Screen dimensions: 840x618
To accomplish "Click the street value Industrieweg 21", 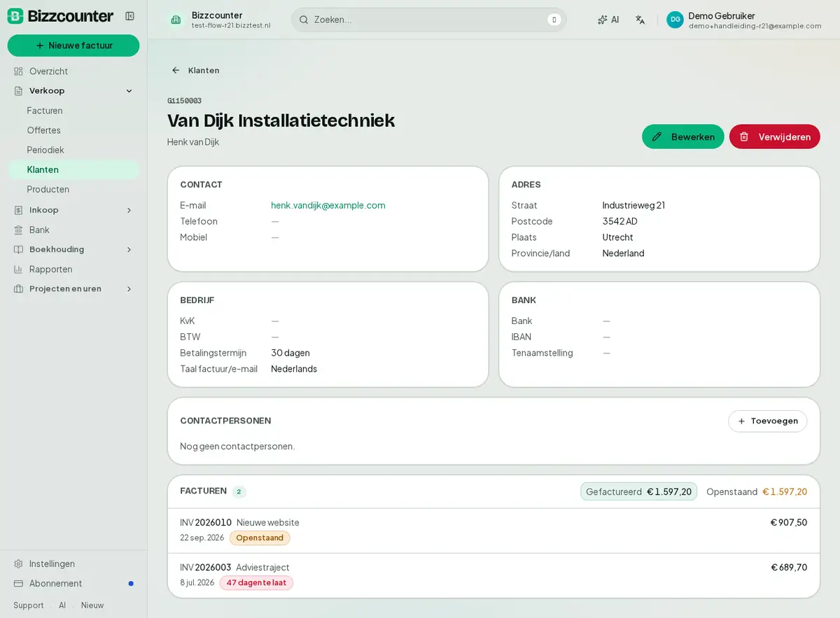I will (x=633, y=205).
